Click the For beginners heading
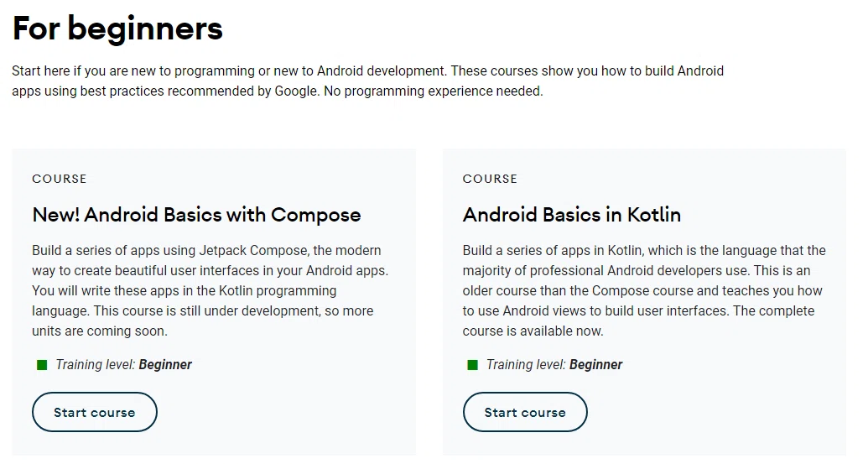The width and height of the screenshot is (868, 464). pyautogui.click(x=117, y=29)
